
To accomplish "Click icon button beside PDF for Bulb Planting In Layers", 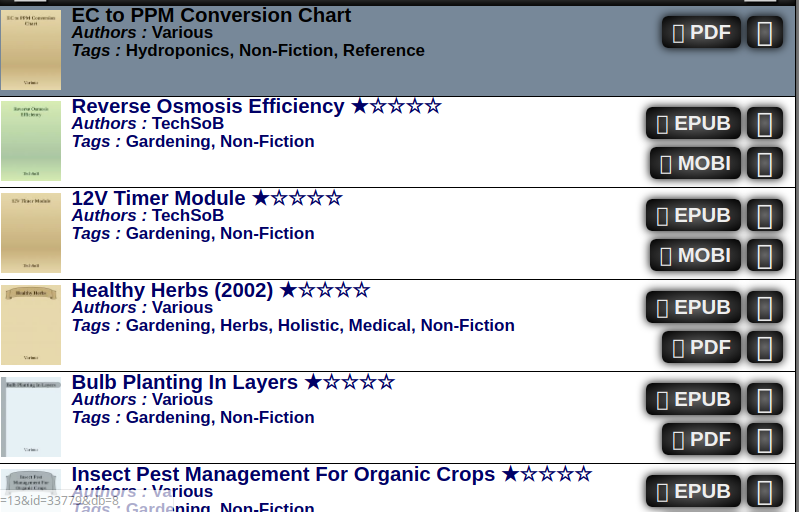I will 765,440.
